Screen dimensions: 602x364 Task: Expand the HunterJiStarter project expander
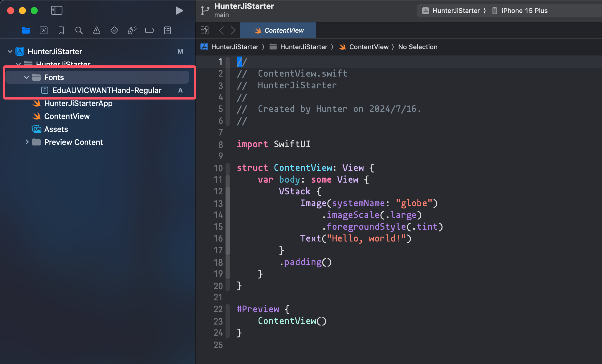[x=9, y=51]
